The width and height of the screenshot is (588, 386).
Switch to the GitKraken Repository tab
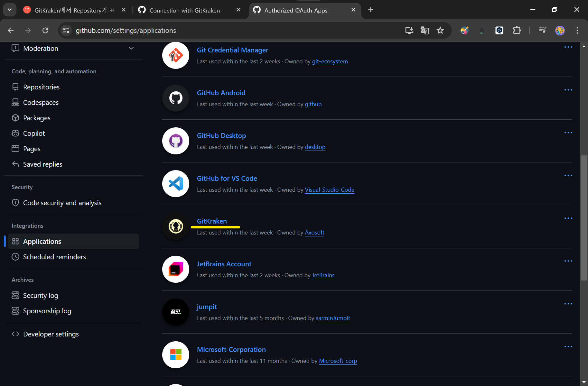click(74, 10)
